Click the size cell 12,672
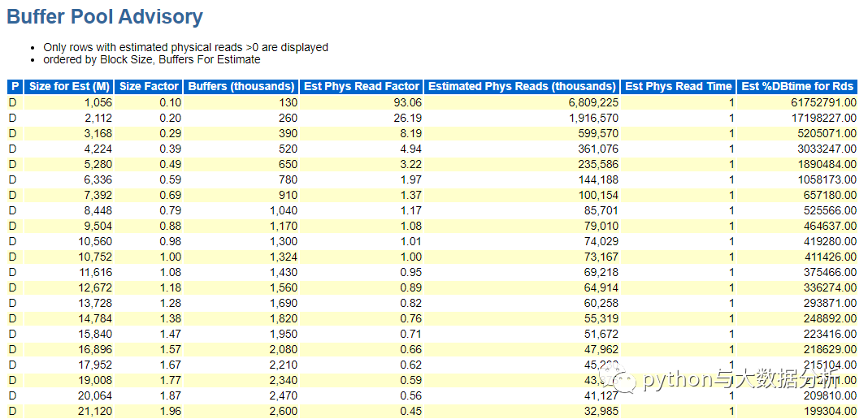 (x=97, y=288)
